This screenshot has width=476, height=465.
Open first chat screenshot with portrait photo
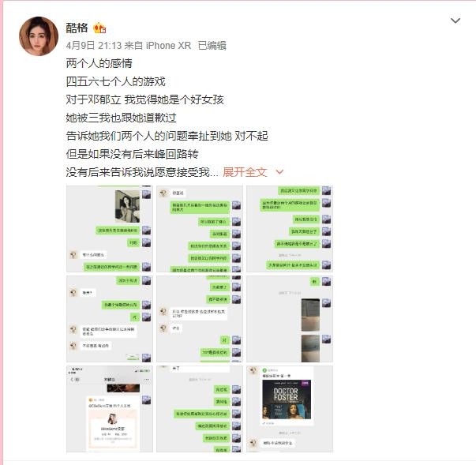coord(110,229)
